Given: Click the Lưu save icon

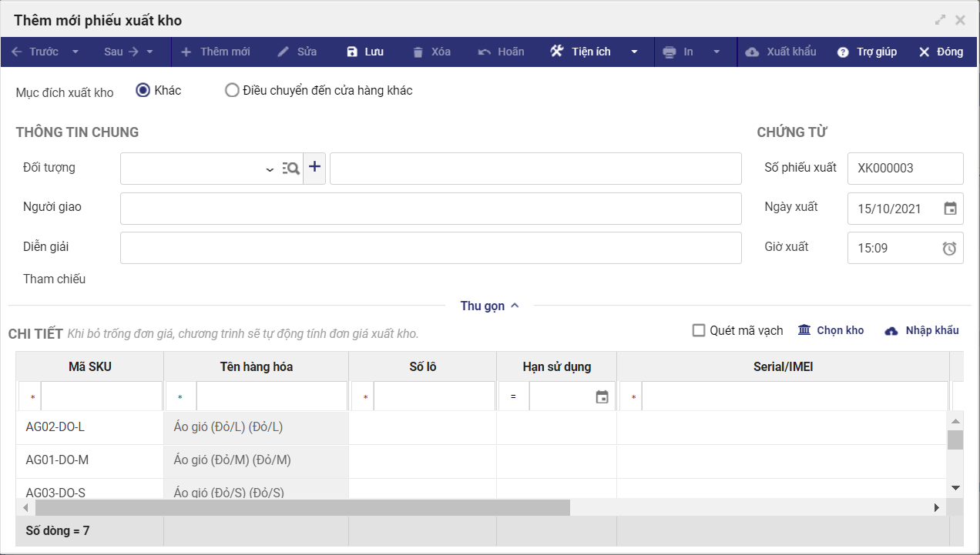Looking at the screenshot, I should tap(352, 52).
